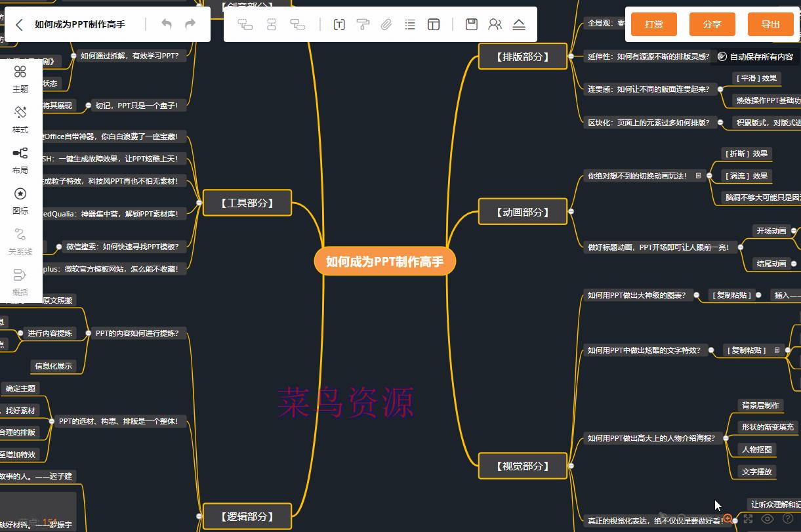Click the 分享 share button

(712, 24)
